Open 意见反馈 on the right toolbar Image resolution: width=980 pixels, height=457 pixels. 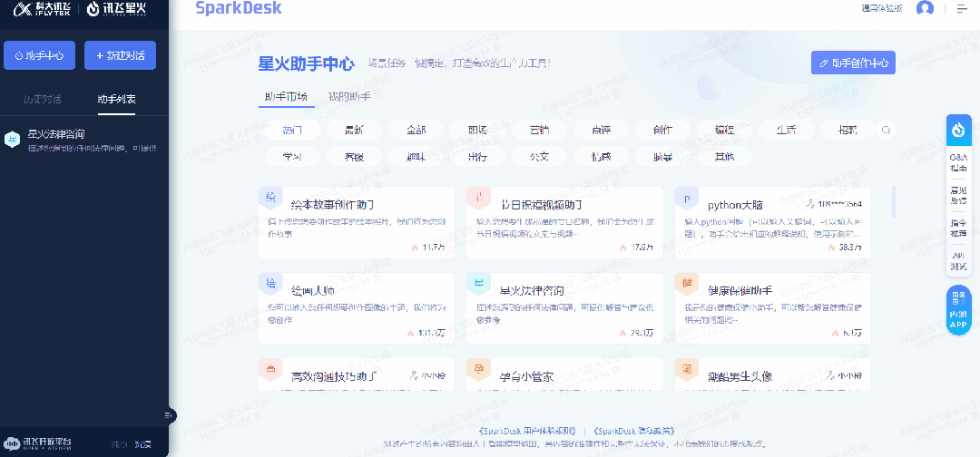pos(959,196)
